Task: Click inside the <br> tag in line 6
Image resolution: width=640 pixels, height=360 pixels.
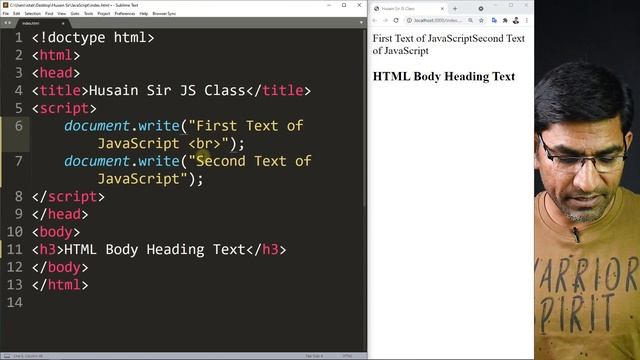Action: pyautogui.click(x=204, y=144)
